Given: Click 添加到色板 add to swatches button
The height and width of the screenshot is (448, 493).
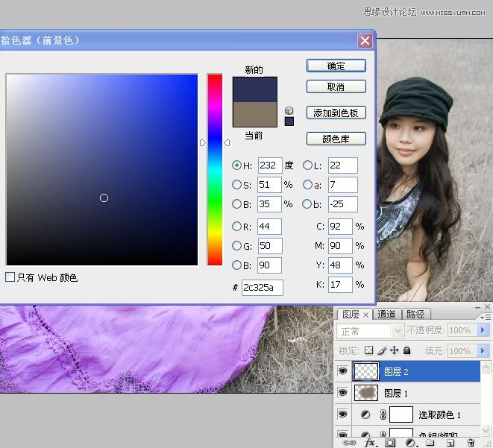Looking at the screenshot, I should click(x=336, y=113).
